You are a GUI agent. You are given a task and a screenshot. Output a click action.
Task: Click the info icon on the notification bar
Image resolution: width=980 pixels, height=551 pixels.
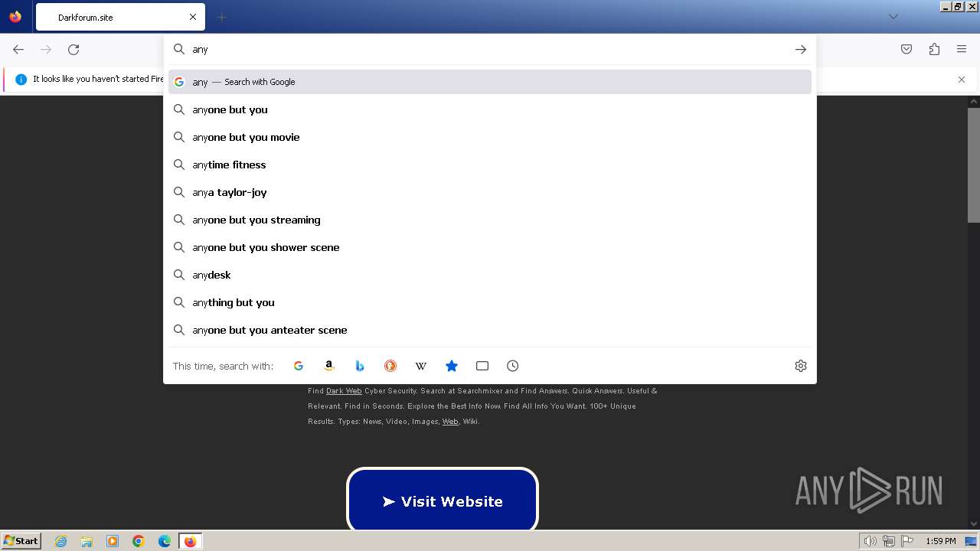pos(21,79)
